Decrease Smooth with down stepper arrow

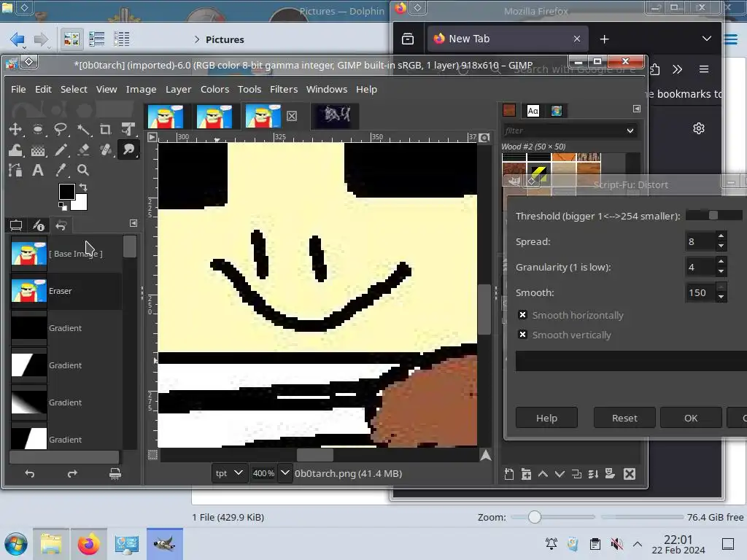click(x=721, y=297)
